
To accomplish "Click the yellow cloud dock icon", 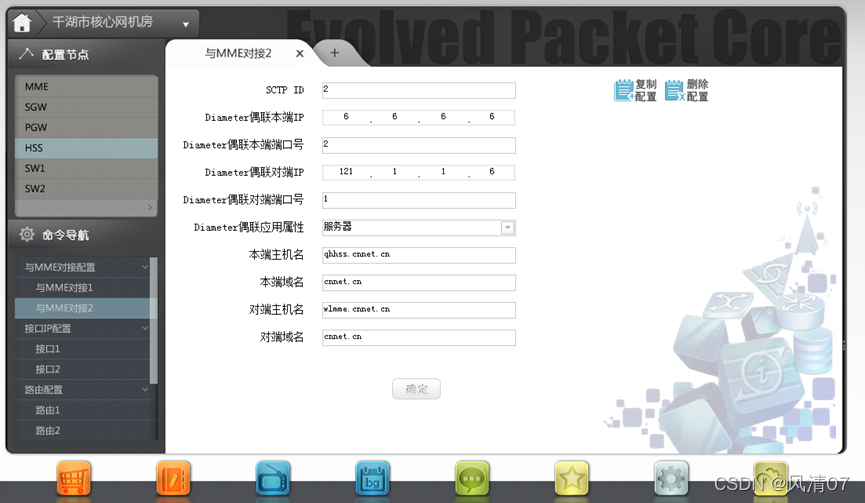I will click(771, 478).
